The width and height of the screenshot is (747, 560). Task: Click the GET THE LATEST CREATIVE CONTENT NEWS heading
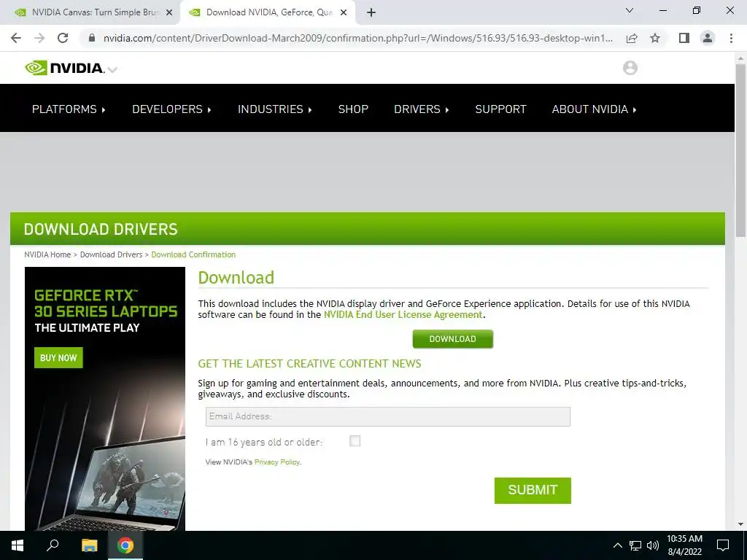click(309, 364)
